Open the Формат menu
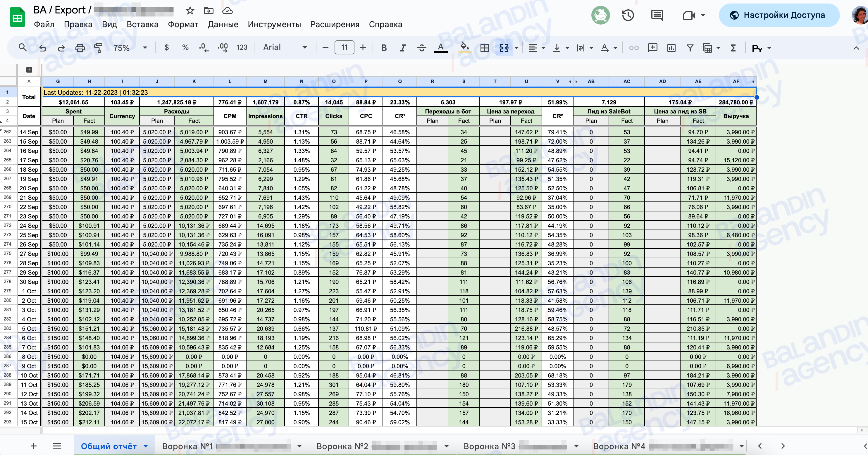The image size is (868, 455). click(x=183, y=24)
